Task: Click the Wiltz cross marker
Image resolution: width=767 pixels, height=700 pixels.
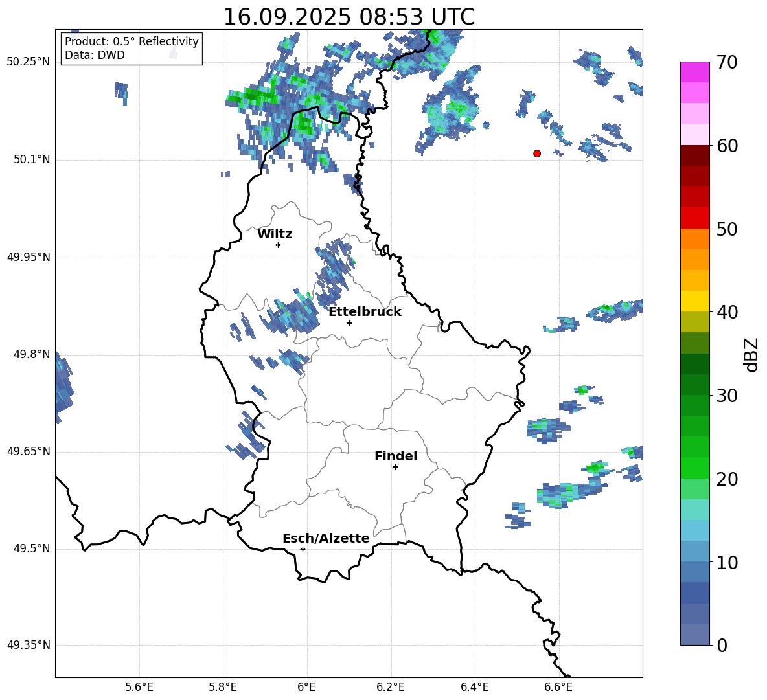Action: point(279,245)
